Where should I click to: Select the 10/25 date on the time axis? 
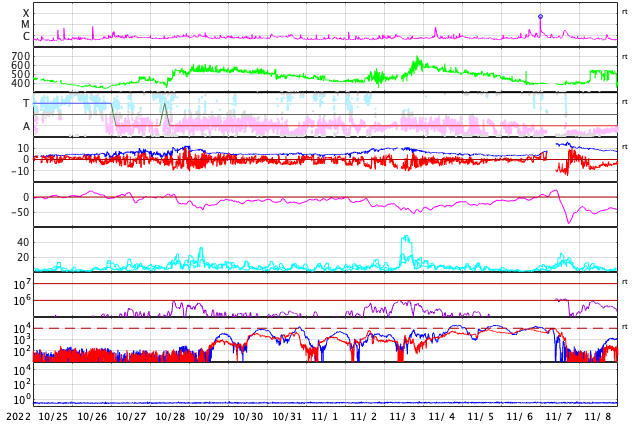53,416
